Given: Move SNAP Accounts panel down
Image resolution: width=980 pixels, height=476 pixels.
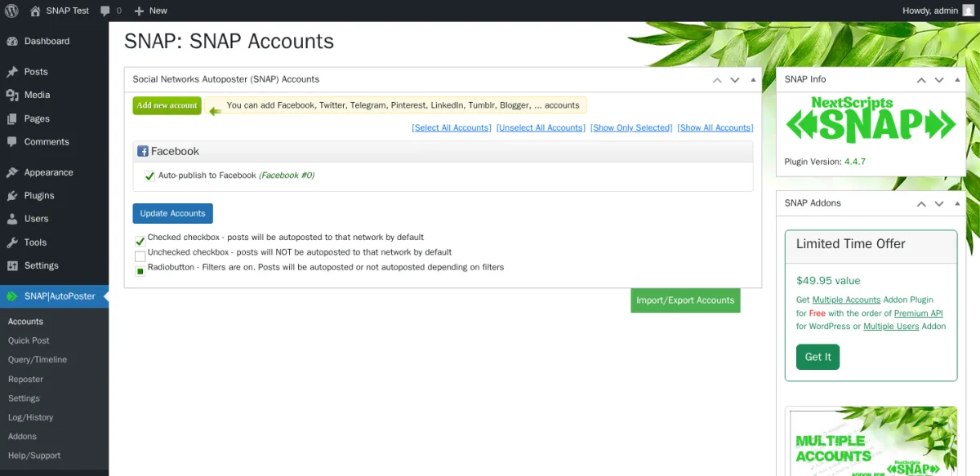Looking at the screenshot, I should 735,80.
